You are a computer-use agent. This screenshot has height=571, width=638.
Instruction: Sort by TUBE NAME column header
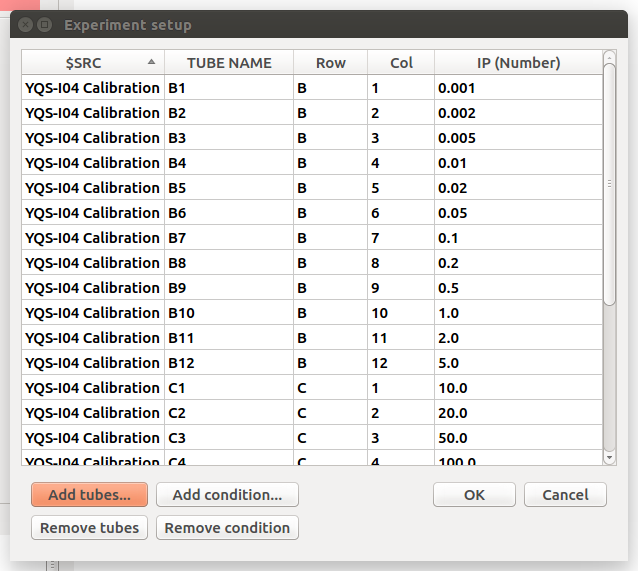(229, 63)
